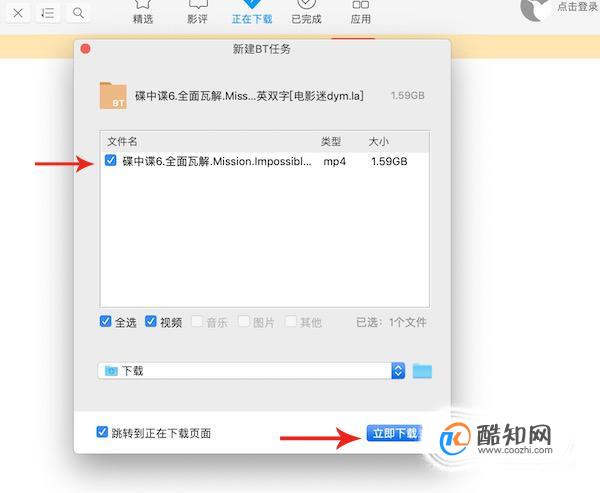
Task: Toggle the 视频 filter checkbox
Action: tap(151, 321)
